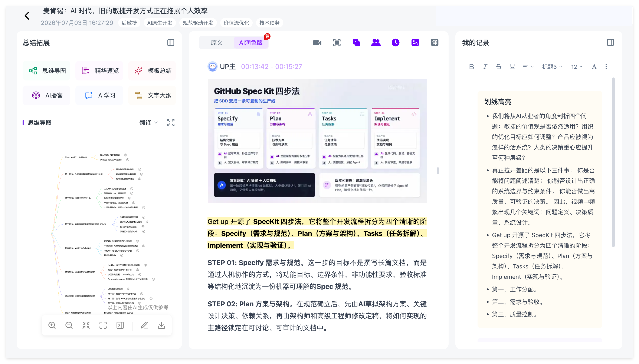Expand the mind map to fullscreen
The width and height of the screenshot is (639, 364).
[171, 122]
